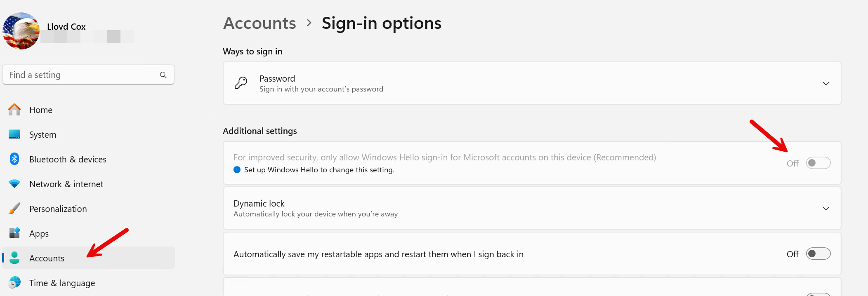This screenshot has height=296, width=868.
Task: Click the Find a setting field
Action: pyautogui.click(x=88, y=75)
